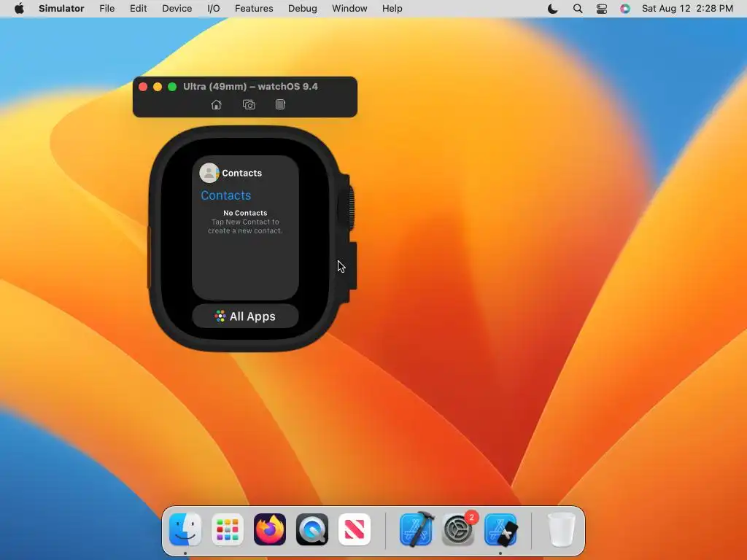The height and width of the screenshot is (560, 747).
Task: Click the Action button on the watch's left side
Action: [x=150, y=257]
